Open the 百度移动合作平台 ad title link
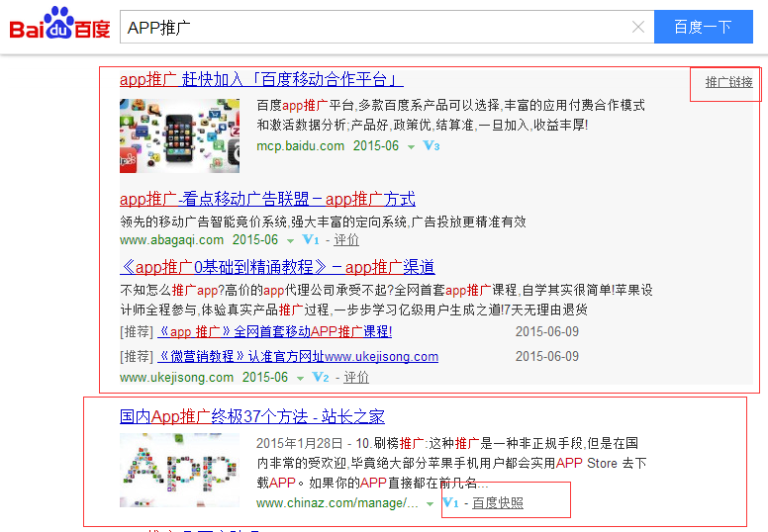Image resolution: width=768 pixels, height=532 pixels. pos(261,80)
